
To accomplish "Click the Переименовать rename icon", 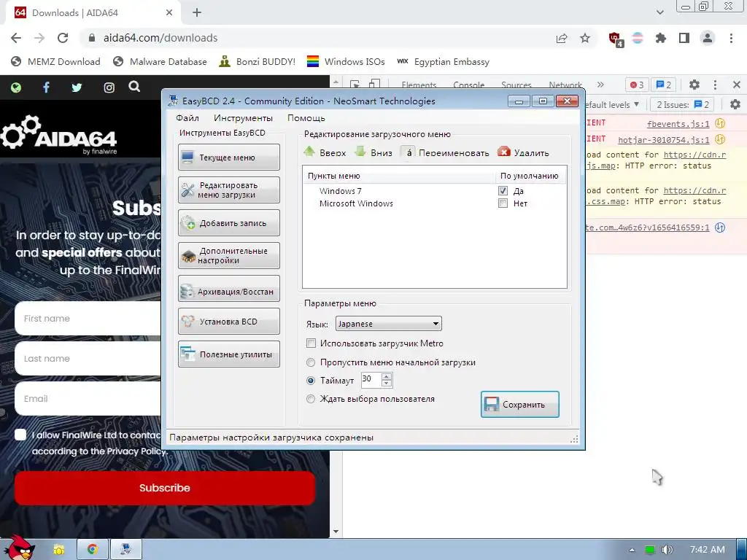I will pyautogui.click(x=409, y=152).
